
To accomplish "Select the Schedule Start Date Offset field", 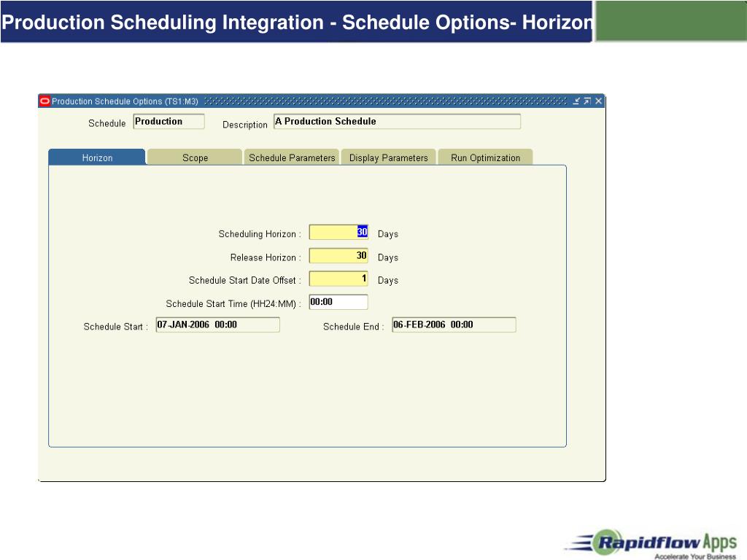I will tap(338, 279).
